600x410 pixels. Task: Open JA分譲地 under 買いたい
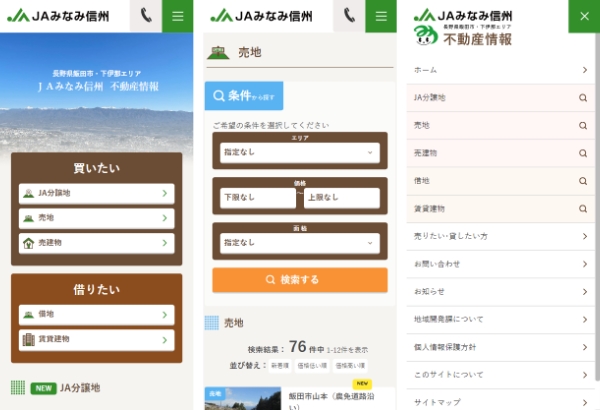tap(96, 193)
